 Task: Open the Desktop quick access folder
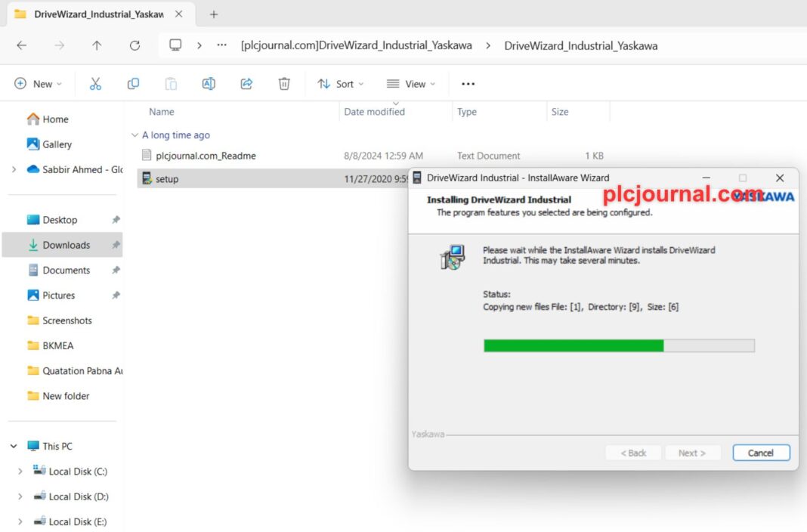[60, 220]
